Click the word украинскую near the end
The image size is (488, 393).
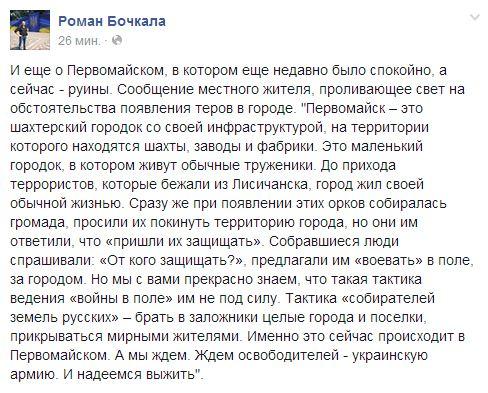[390, 356]
